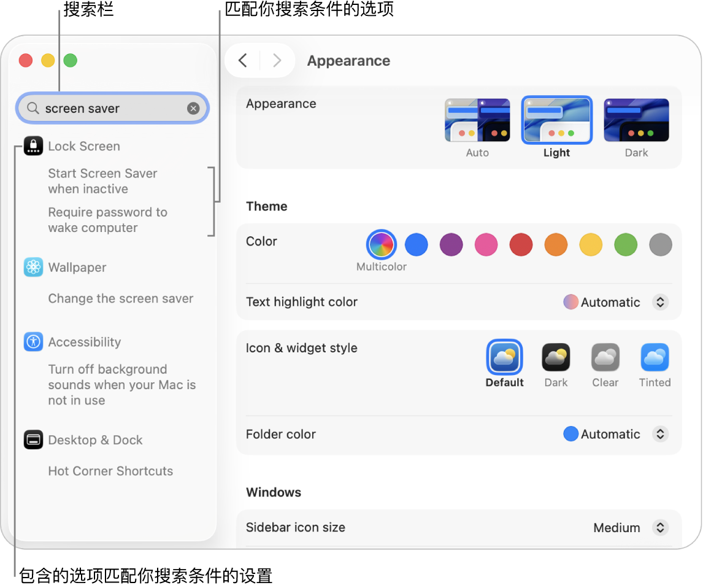Select the Clear icon & widget style

605,357
